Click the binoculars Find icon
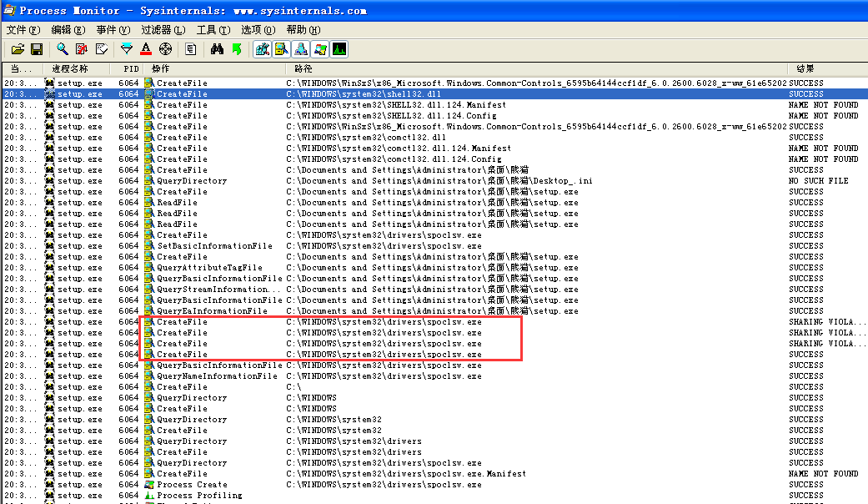This screenshot has width=868, height=504. pyautogui.click(x=217, y=49)
